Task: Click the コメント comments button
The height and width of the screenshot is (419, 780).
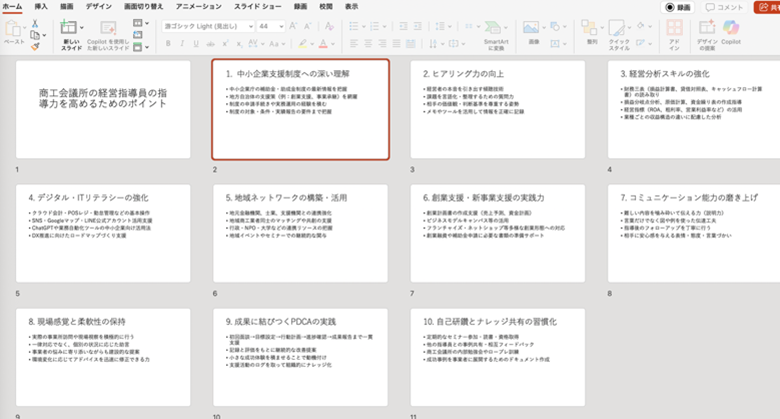Action: (724, 7)
